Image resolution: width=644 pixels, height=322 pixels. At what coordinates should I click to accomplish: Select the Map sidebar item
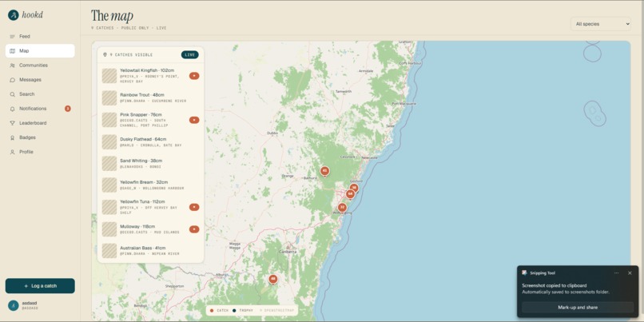coord(40,51)
